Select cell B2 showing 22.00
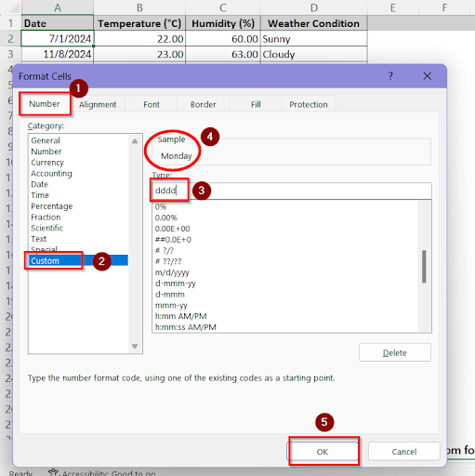This screenshot has height=476, width=475. (x=139, y=39)
